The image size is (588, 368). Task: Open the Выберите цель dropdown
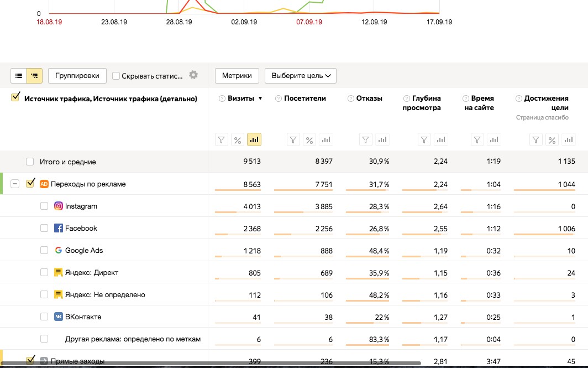[x=300, y=76]
